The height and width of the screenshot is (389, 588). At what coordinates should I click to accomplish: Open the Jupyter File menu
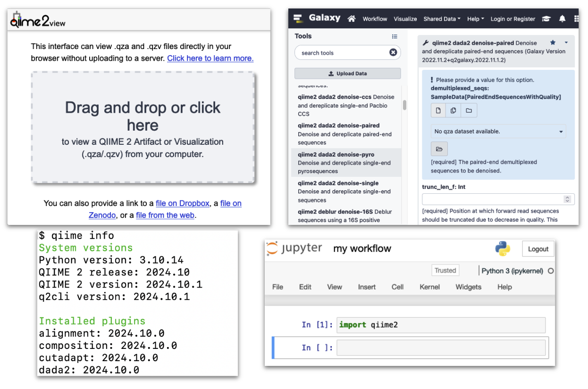coord(278,287)
